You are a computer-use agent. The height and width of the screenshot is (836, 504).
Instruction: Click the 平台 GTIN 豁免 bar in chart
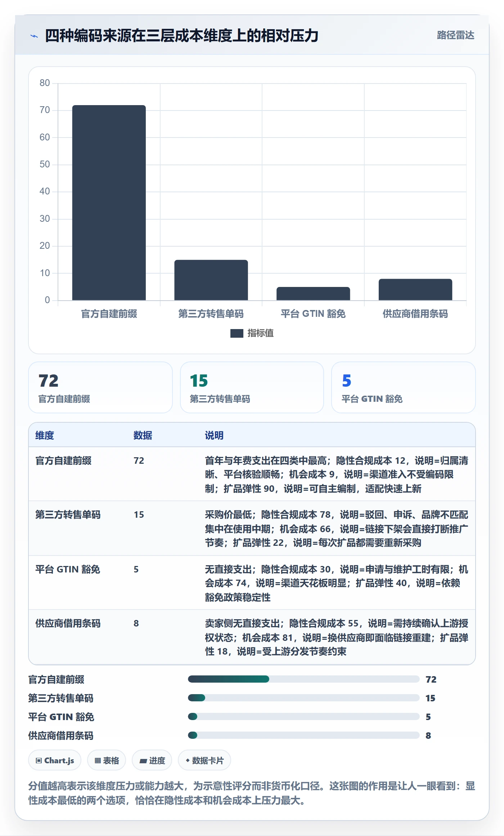click(x=313, y=293)
